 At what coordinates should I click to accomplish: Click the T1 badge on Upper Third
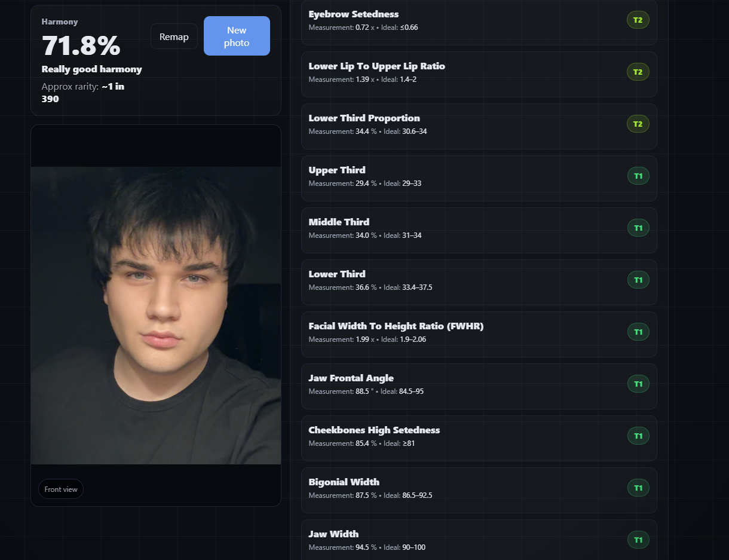[638, 176]
